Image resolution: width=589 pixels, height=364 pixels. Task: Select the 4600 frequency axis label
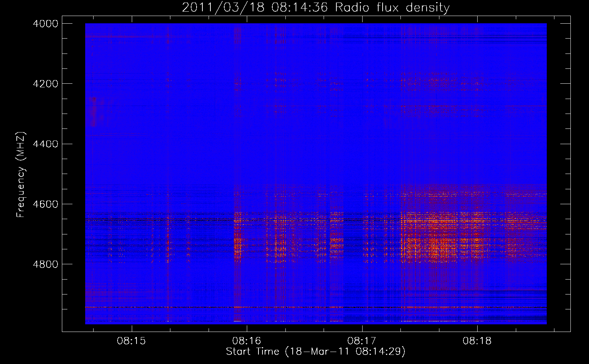pyautogui.click(x=46, y=204)
